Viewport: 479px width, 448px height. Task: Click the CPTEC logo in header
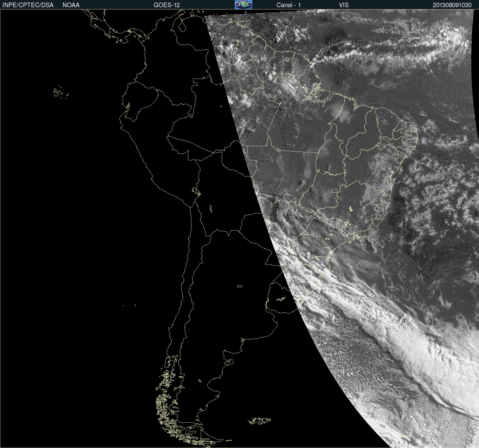click(x=243, y=5)
